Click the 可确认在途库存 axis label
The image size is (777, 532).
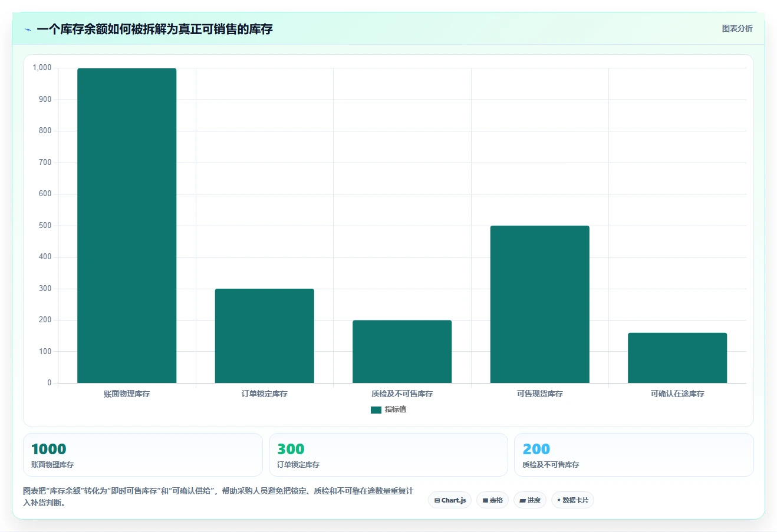(x=677, y=394)
